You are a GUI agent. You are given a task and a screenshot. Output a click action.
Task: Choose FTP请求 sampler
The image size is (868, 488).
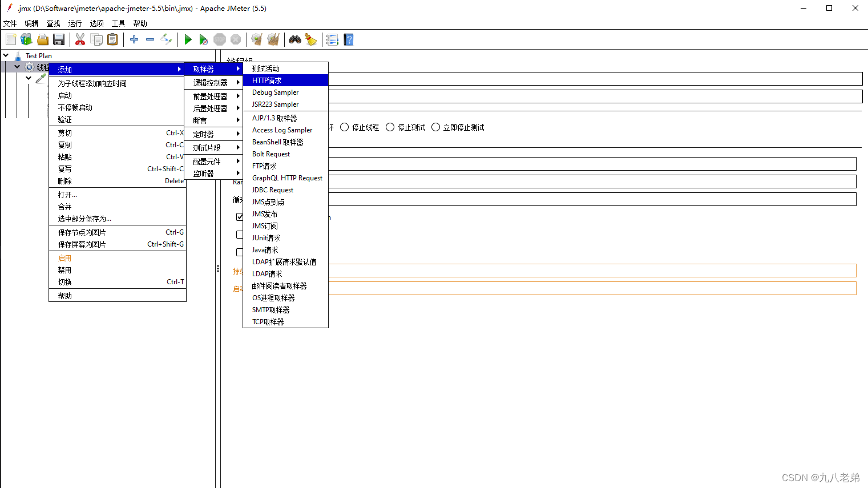tap(285, 166)
